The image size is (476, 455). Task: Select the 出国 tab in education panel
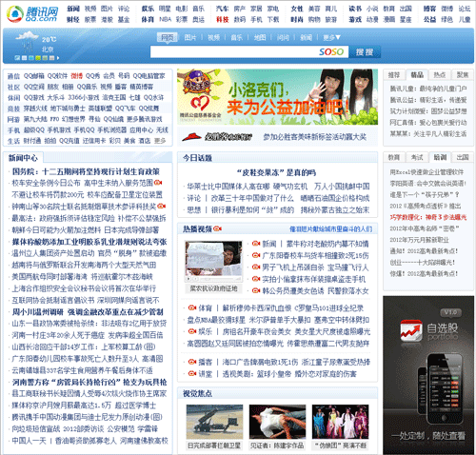pyautogui.click(x=463, y=157)
